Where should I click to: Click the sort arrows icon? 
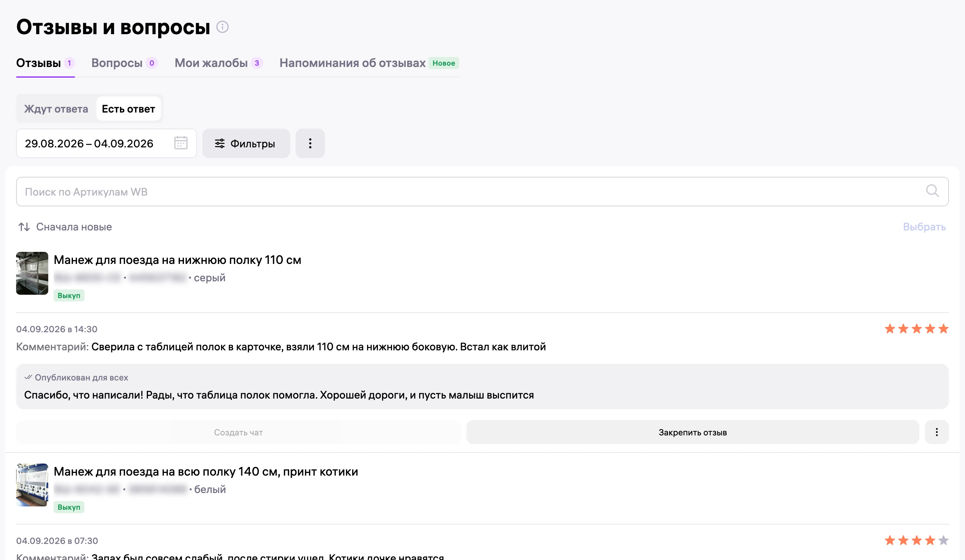point(24,227)
